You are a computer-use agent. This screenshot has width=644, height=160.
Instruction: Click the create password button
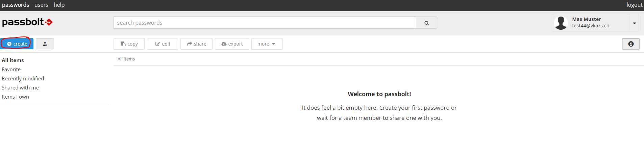tap(17, 44)
